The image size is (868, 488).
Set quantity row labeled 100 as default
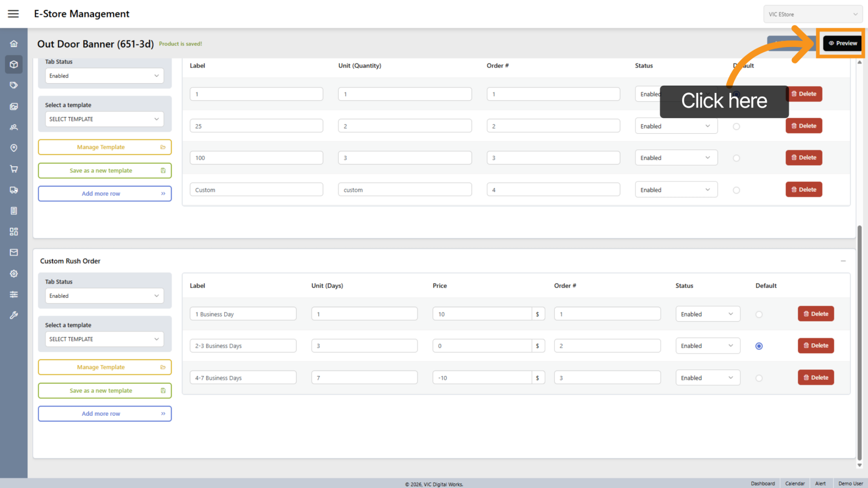click(736, 158)
